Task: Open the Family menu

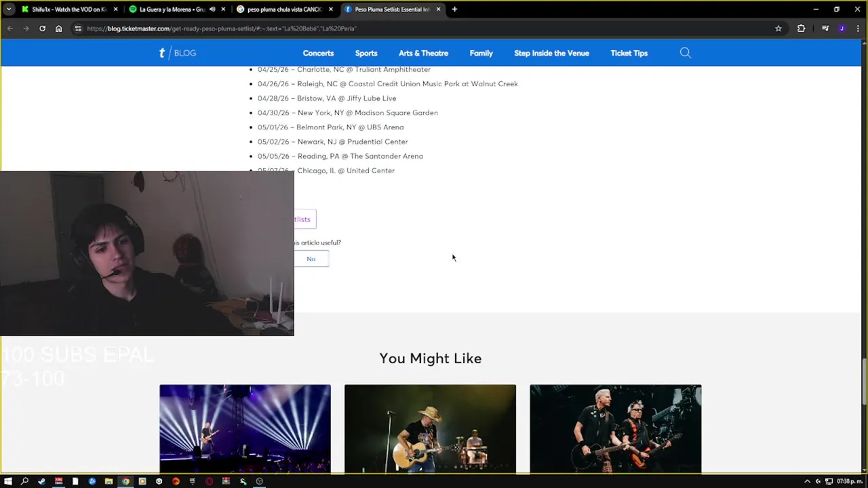Action: [x=481, y=53]
